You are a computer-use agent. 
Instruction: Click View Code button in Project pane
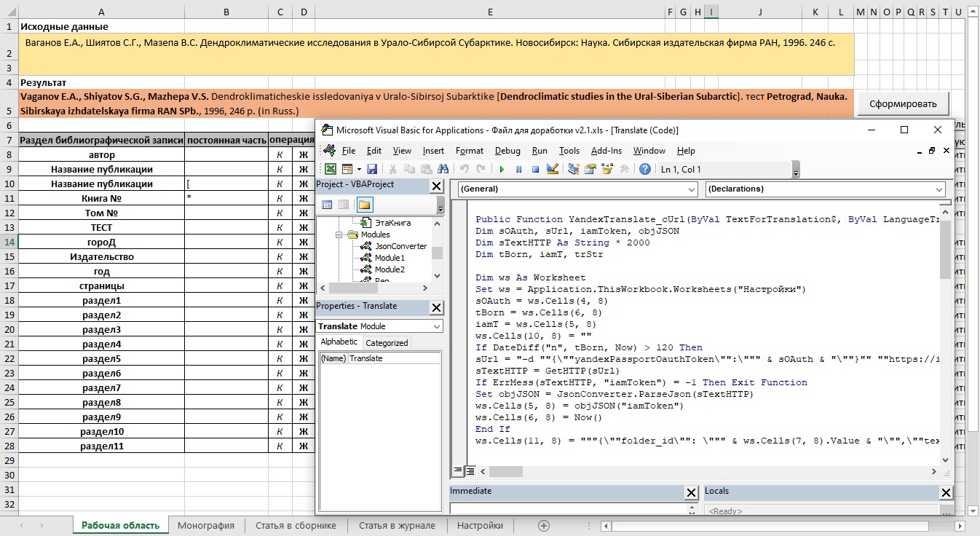[327, 205]
